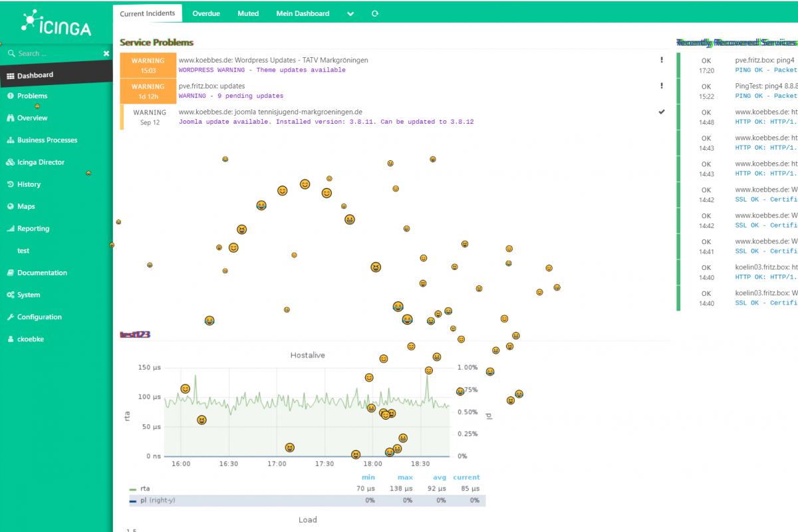Open Business Processes via its sitemap icon
The image size is (798, 532).
pos(11,140)
